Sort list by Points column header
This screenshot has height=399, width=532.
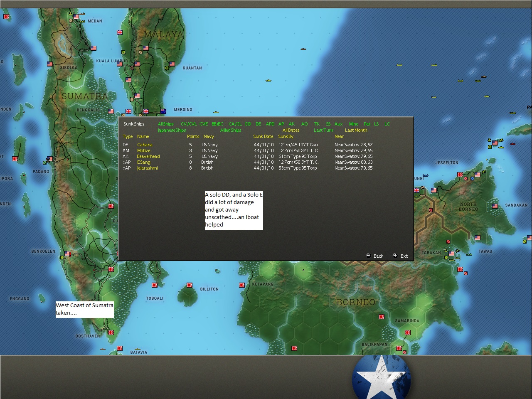pyautogui.click(x=193, y=136)
